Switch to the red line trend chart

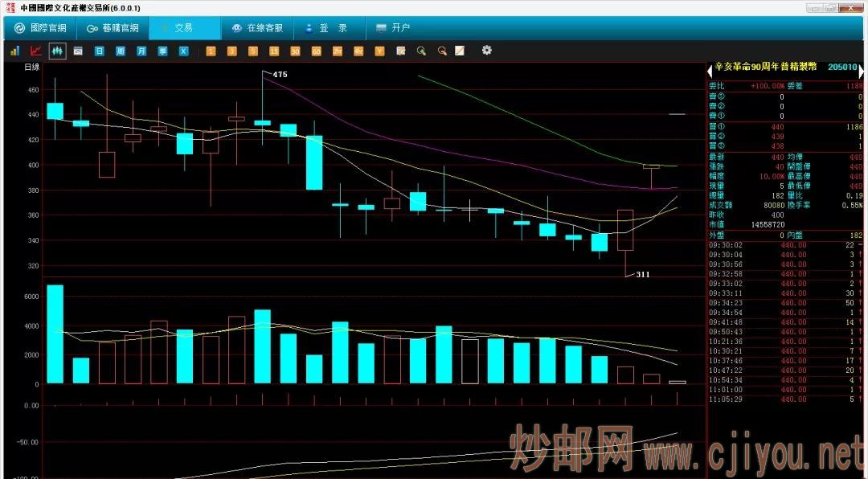(36, 51)
